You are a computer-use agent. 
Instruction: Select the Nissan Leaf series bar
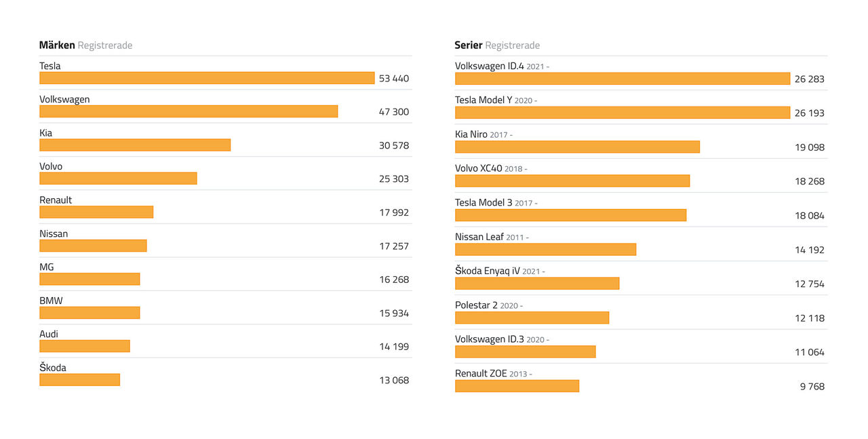pos(545,250)
